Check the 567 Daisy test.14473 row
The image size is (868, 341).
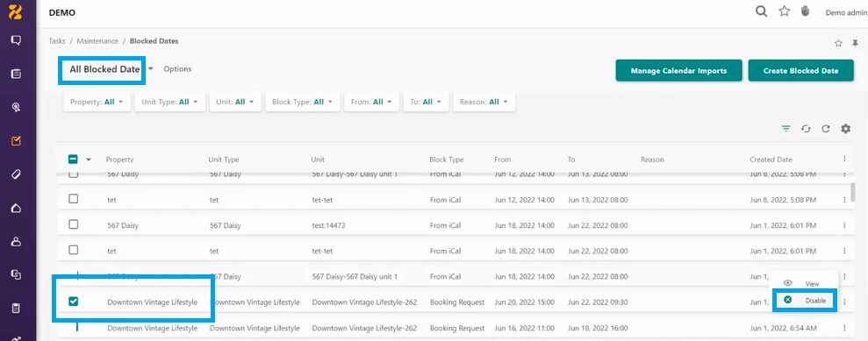tap(73, 224)
